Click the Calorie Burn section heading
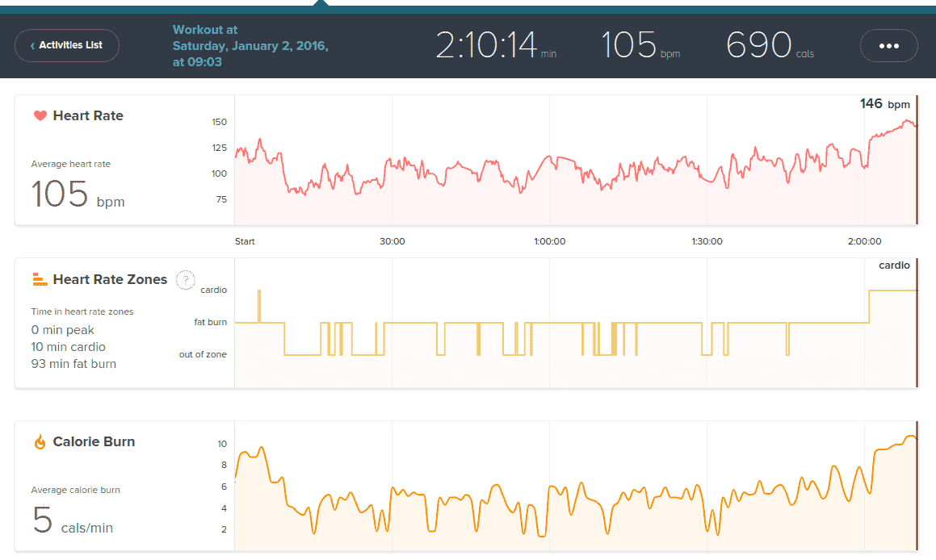 point(94,441)
